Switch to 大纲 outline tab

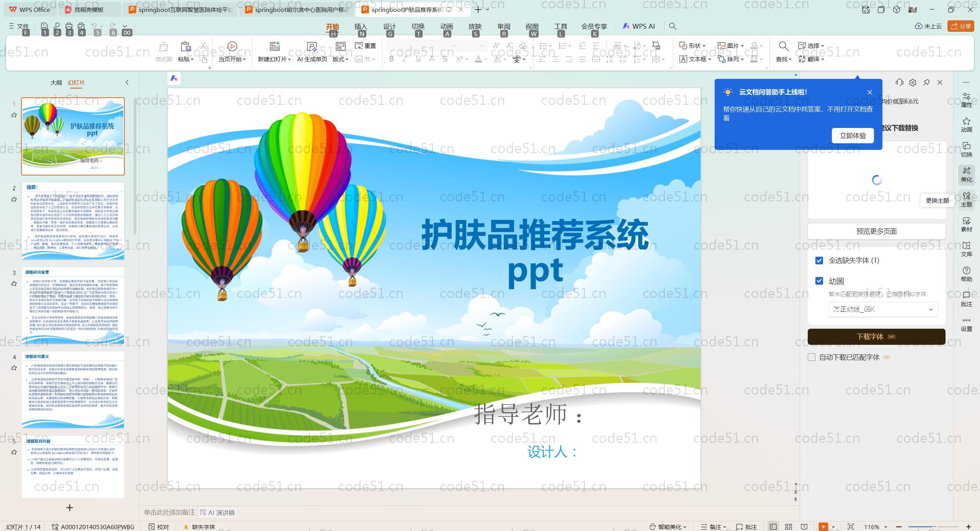56,82
